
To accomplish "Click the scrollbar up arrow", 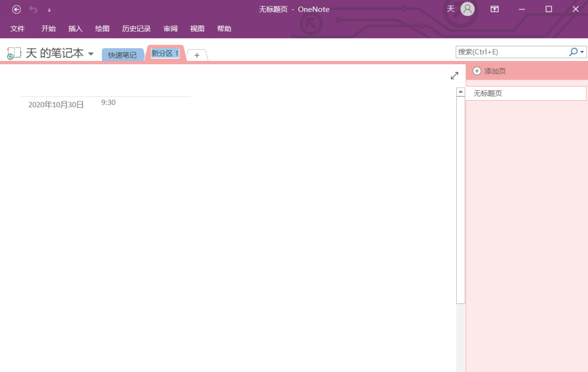I will click(461, 92).
